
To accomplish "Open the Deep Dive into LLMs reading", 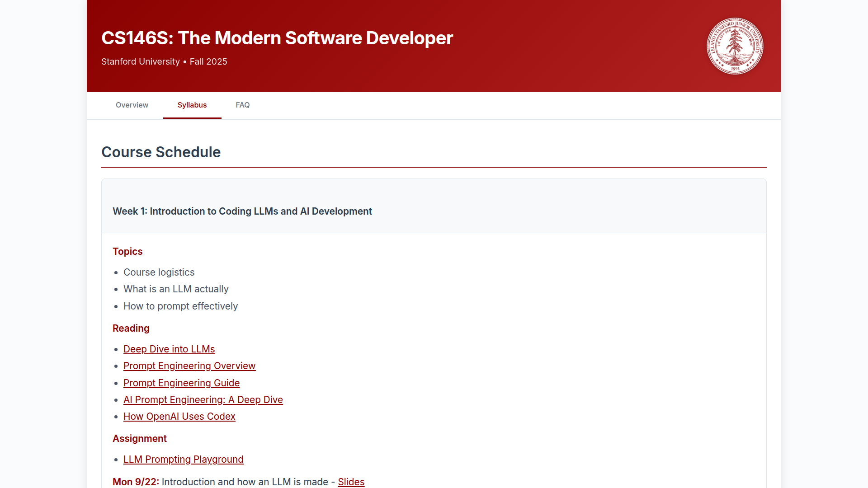I will tap(169, 349).
